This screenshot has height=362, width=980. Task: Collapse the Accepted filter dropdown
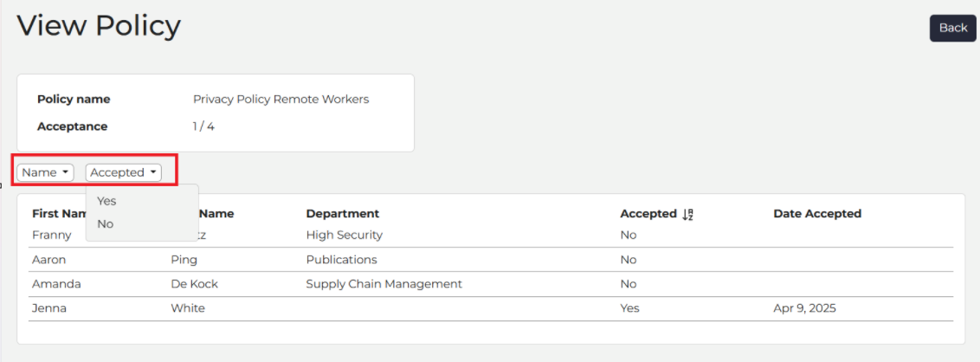coord(123,172)
